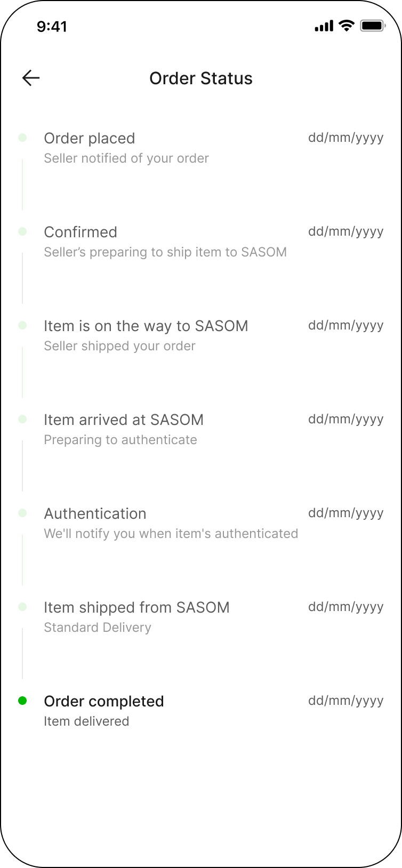This screenshot has width=402, height=868.
Task: Tap the cellular signal bars icon
Action: pos(324,26)
